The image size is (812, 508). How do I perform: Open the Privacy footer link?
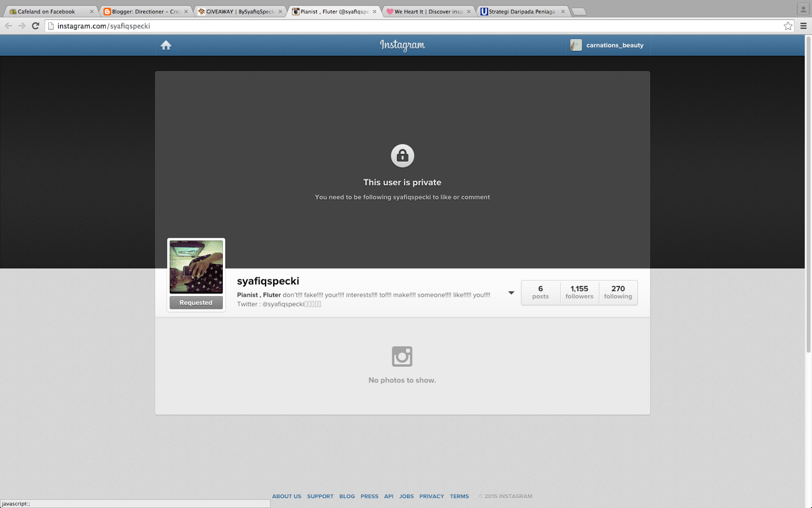432,496
